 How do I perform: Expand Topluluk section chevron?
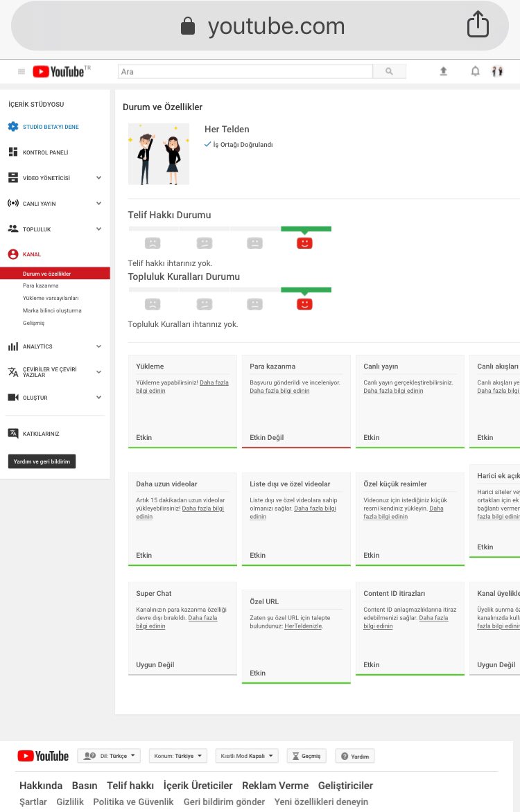pos(98,229)
